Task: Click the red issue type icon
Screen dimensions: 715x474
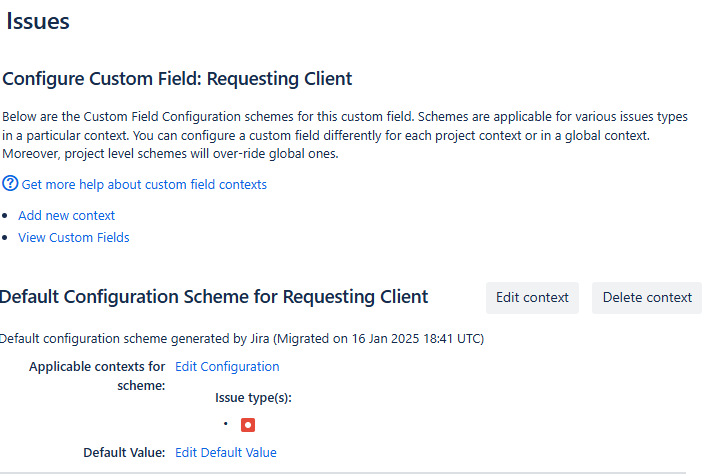Action: pyautogui.click(x=248, y=425)
